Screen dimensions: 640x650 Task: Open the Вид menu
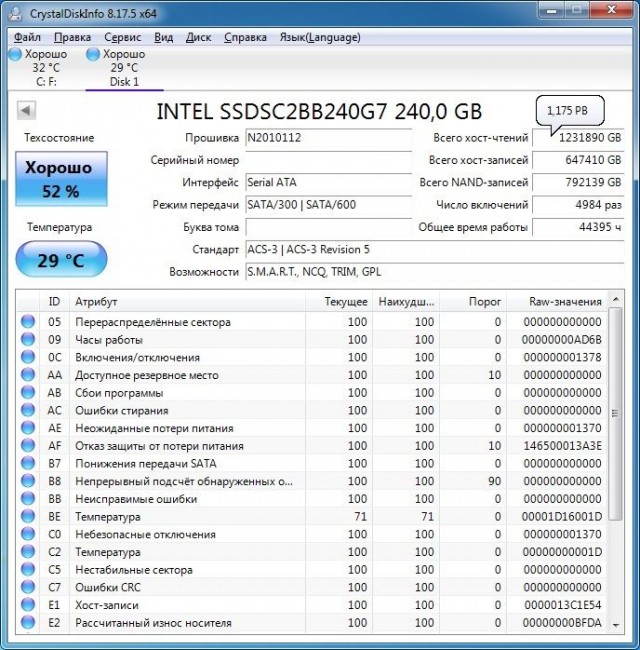pyautogui.click(x=164, y=37)
